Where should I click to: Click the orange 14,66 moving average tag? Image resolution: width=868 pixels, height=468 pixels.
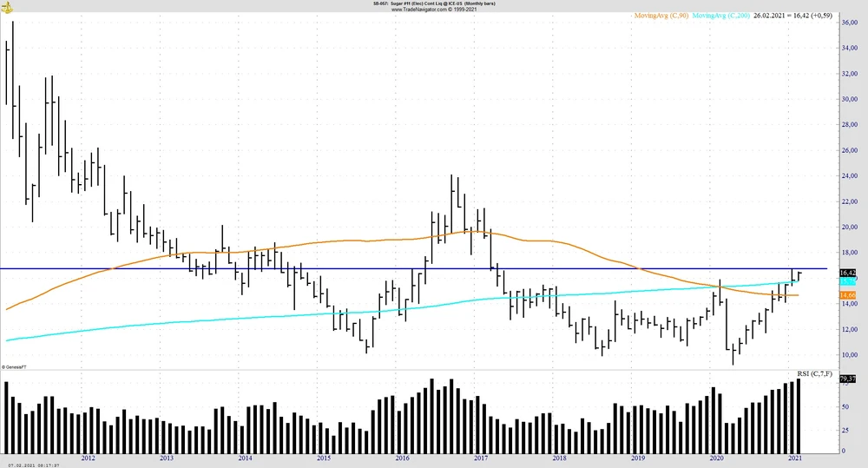tap(848, 296)
